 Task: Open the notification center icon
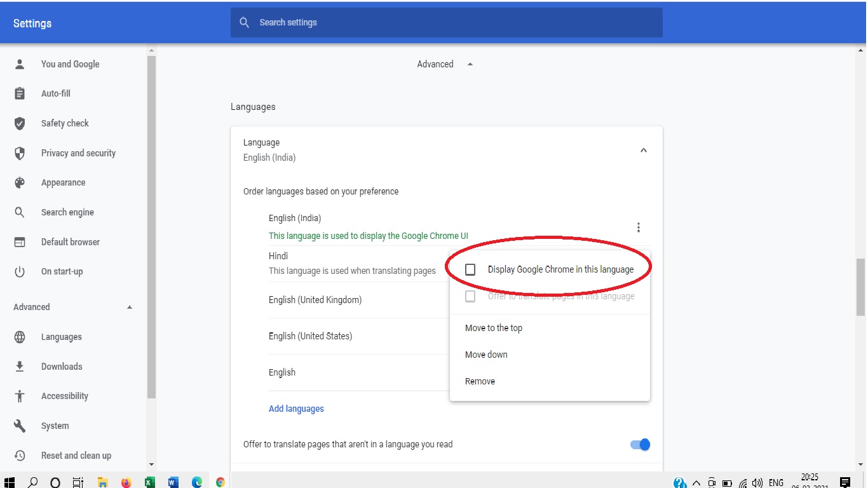click(844, 482)
